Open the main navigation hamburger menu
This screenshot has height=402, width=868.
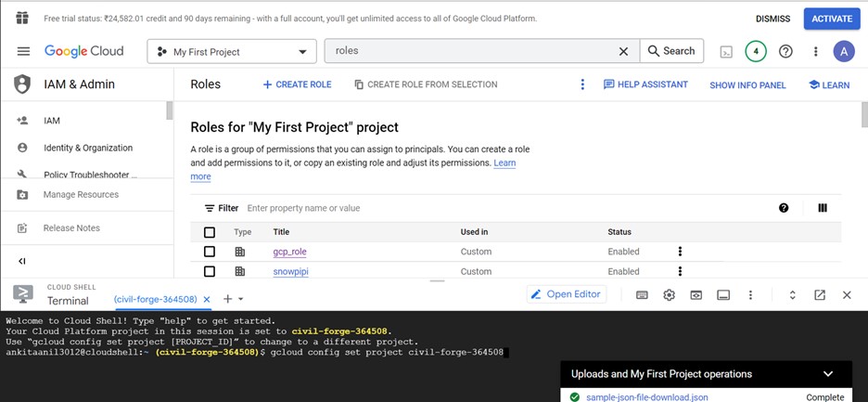(x=23, y=52)
